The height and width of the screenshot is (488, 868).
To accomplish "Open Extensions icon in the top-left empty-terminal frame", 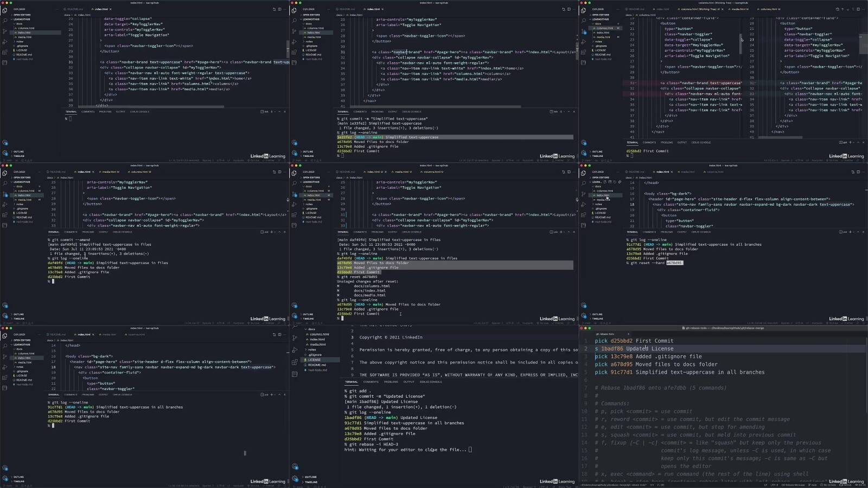I will (5, 52).
